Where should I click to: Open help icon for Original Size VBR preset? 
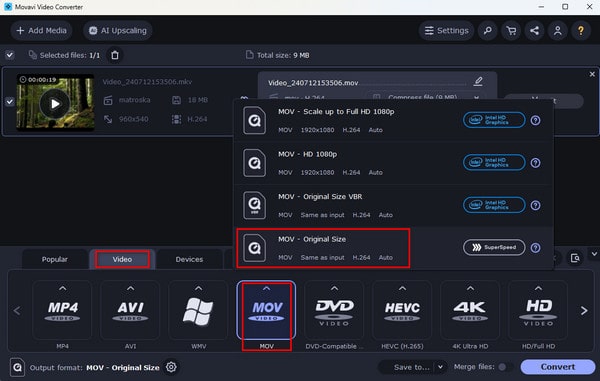pyautogui.click(x=535, y=205)
